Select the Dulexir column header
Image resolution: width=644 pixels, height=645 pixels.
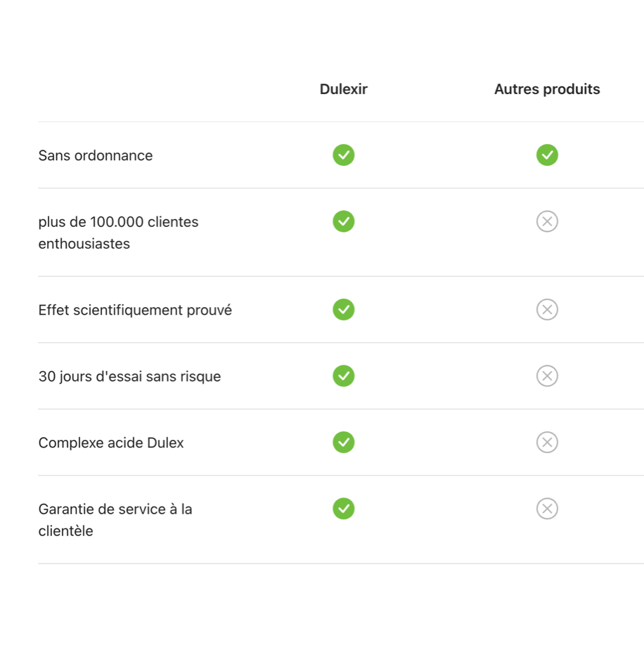coord(344,89)
